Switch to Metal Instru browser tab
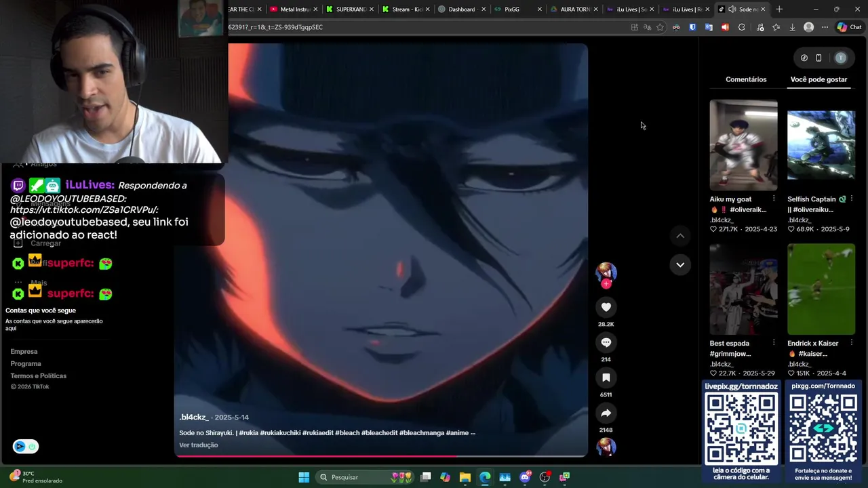The image size is (868, 488). tap(293, 9)
